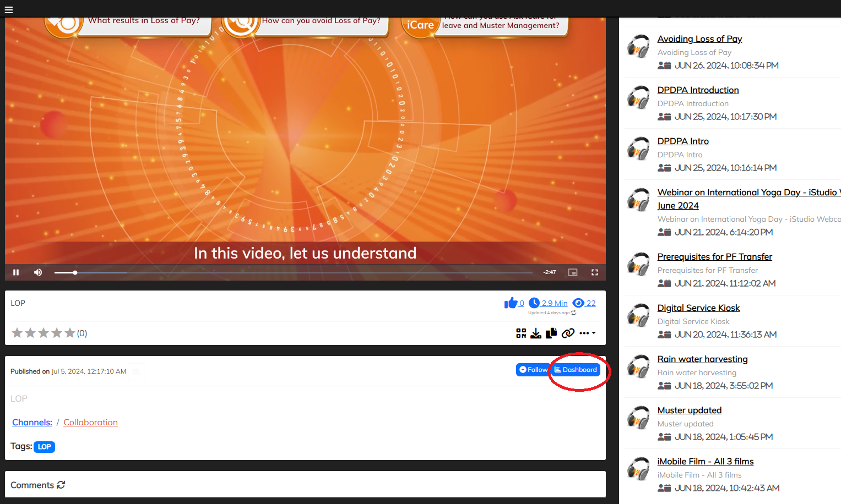Follow this video's publisher
Viewport: 841px width, 504px height.
(534, 370)
